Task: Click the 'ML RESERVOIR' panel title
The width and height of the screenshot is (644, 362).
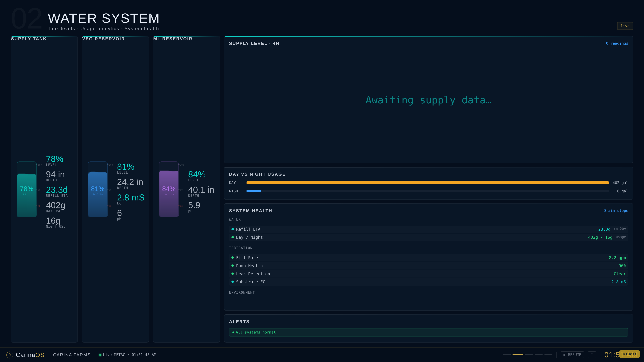Action: click(x=173, y=39)
